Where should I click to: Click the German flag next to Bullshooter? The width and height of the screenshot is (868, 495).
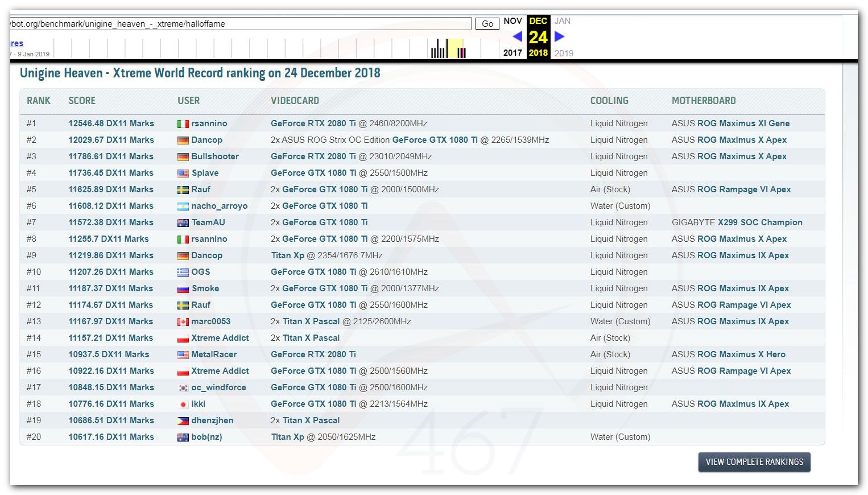click(183, 157)
